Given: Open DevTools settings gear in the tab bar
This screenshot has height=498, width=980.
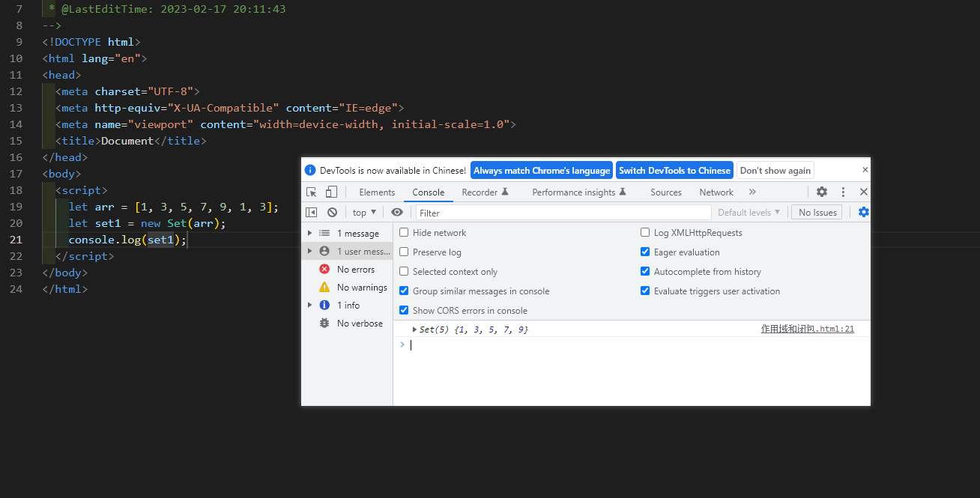Looking at the screenshot, I should pos(822,192).
